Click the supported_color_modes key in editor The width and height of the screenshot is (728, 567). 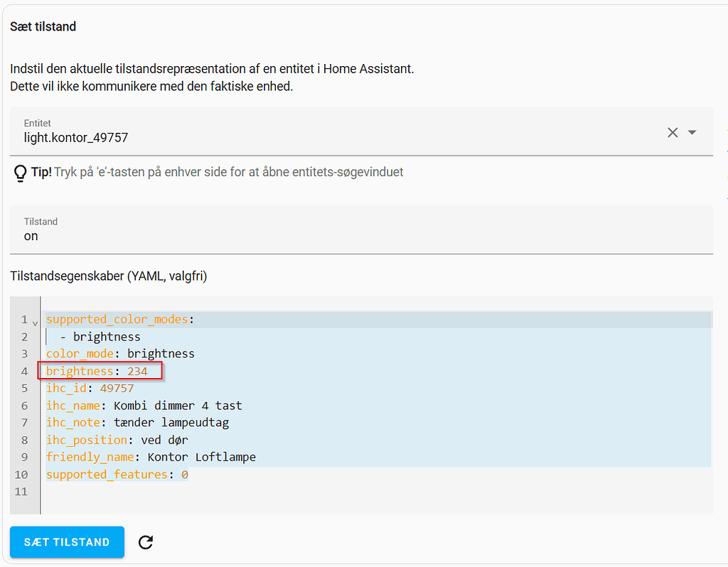pos(117,320)
